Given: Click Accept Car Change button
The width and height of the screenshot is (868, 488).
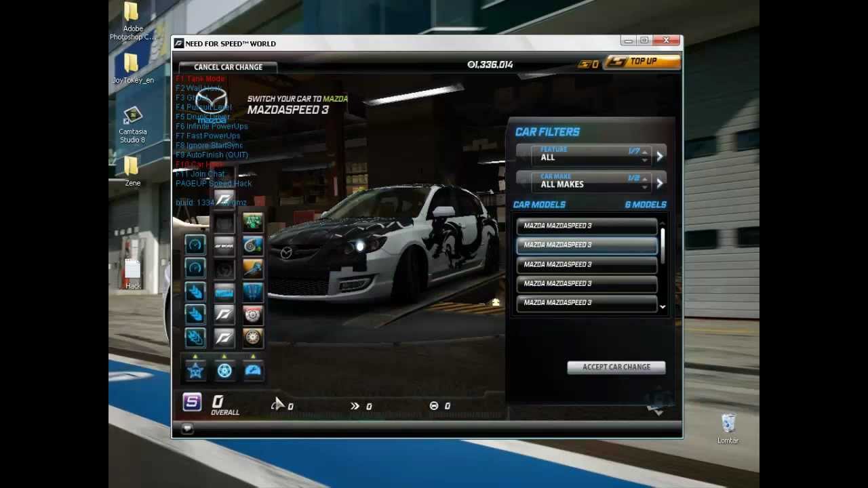Looking at the screenshot, I should pos(616,367).
